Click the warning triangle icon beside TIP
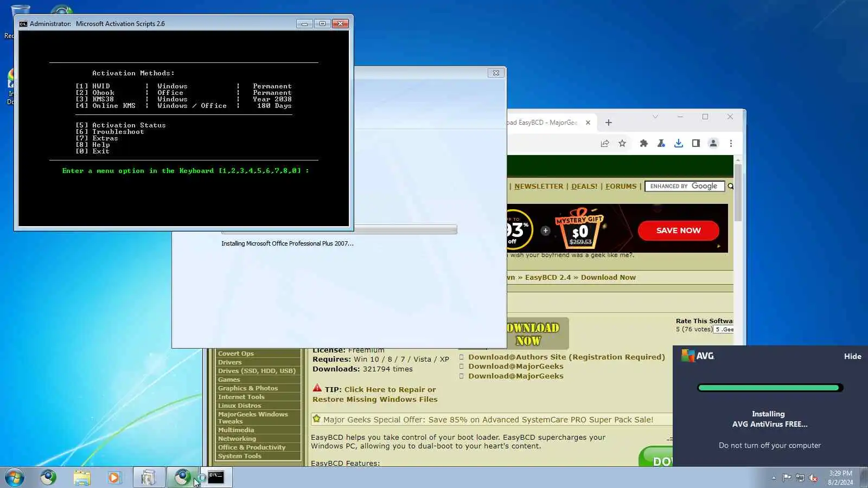The height and width of the screenshot is (488, 868). [x=317, y=388]
